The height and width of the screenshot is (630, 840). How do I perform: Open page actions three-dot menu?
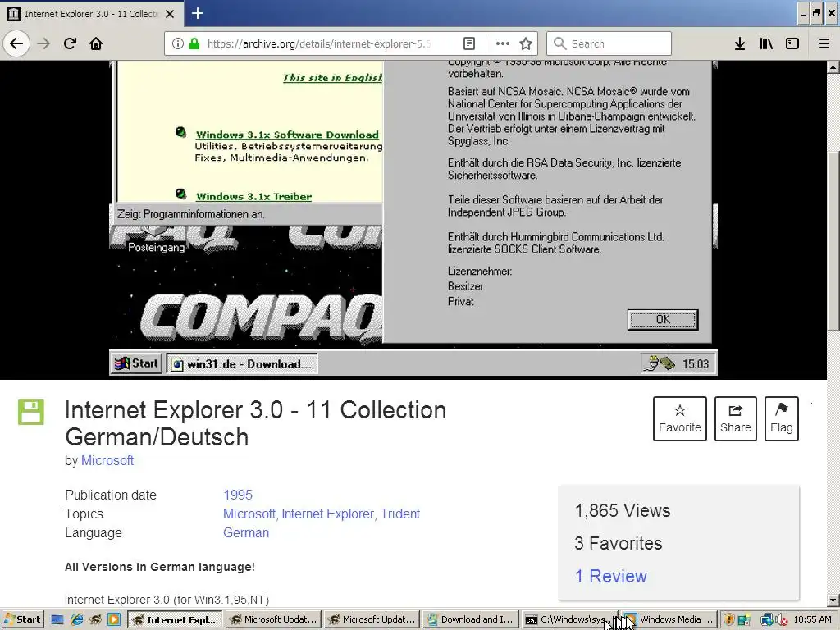503,43
